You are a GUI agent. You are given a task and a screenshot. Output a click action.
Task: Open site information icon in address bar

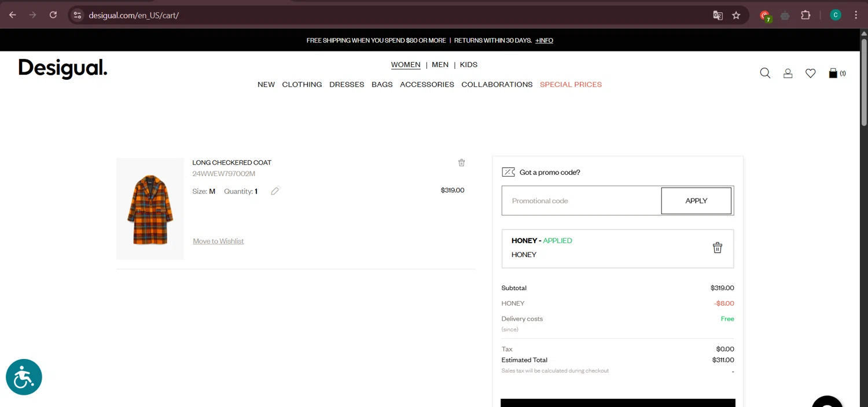pyautogui.click(x=78, y=15)
